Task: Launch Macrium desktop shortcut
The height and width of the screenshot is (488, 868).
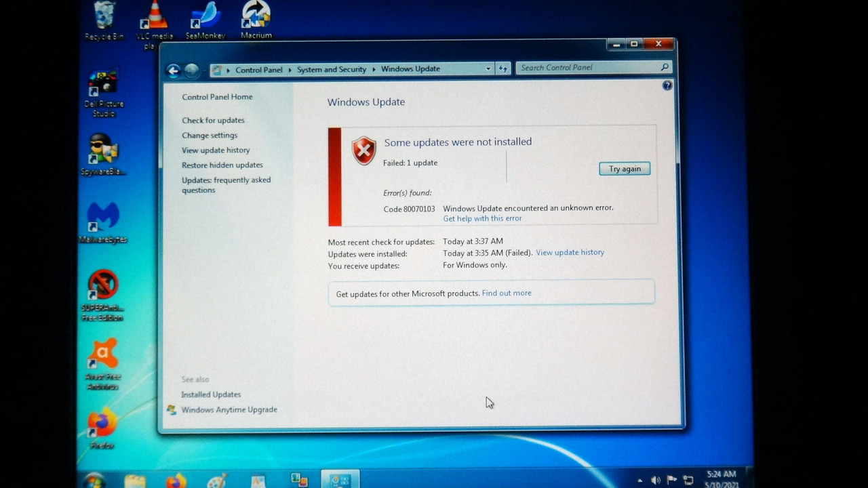Action: tap(256, 20)
